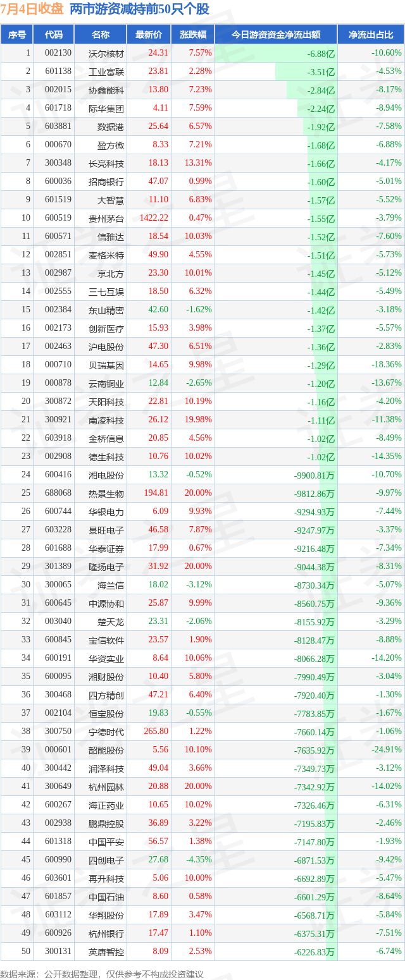Select stock code 301389
This screenshot has height=980, width=405.
(58, 567)
